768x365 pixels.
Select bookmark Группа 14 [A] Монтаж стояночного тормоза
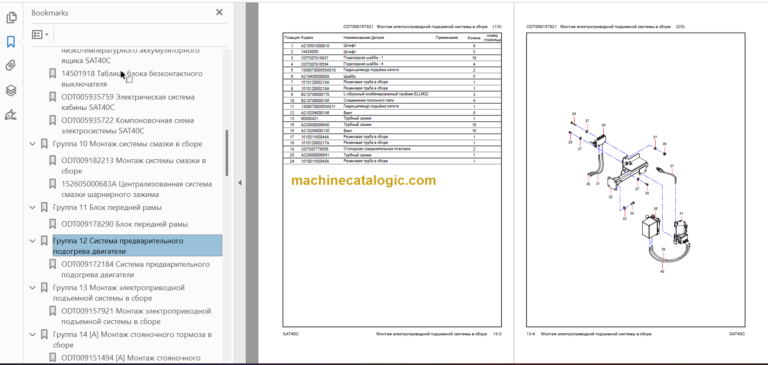point(132,340)
